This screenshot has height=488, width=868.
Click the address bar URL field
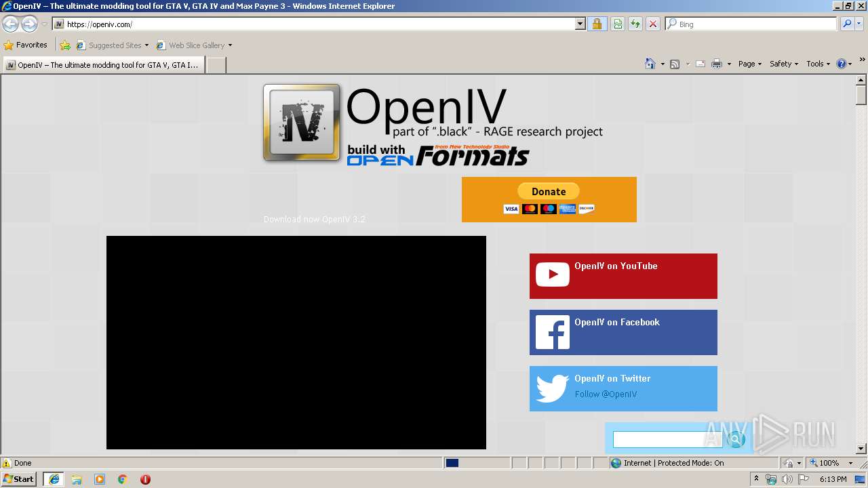point(313,24)
